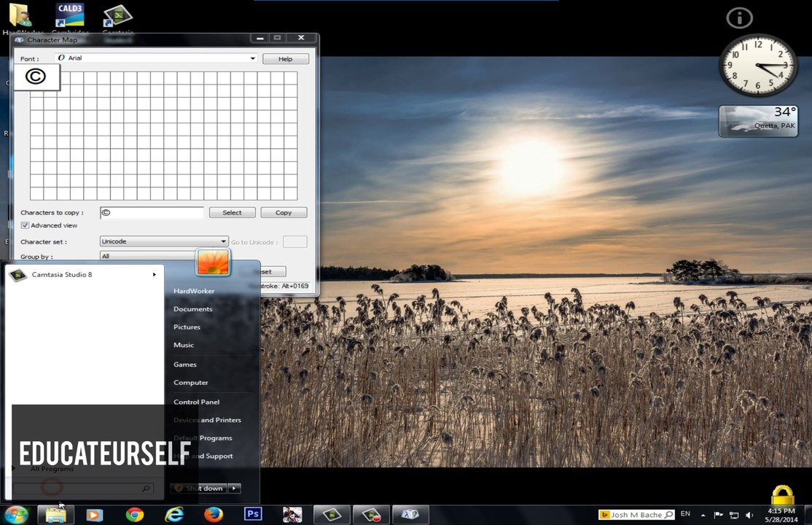This screenshot has width=812, height=525.
Task: Launch Windows Media Player from taskbar
Action: (94, 515)
